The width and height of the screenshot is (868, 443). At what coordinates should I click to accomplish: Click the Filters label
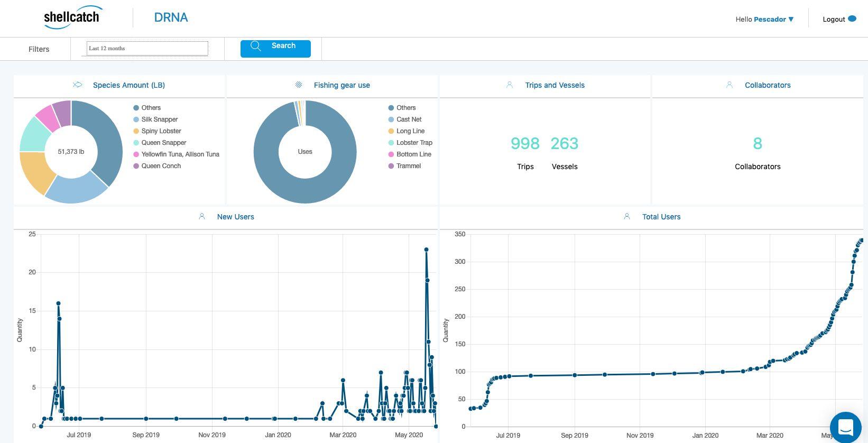39,49
